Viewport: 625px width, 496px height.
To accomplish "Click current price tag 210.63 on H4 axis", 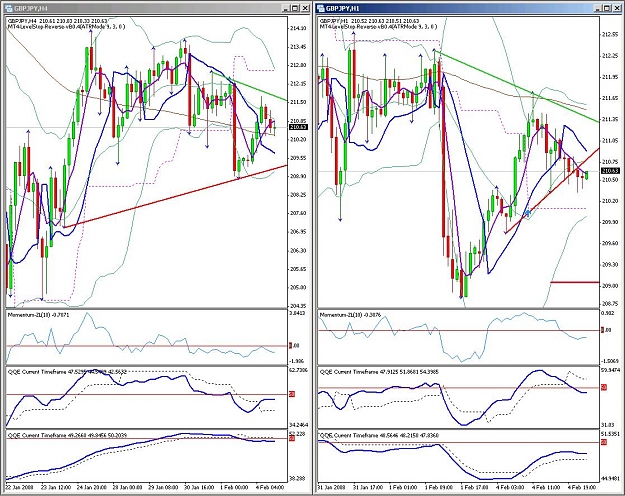I will 298,127.
